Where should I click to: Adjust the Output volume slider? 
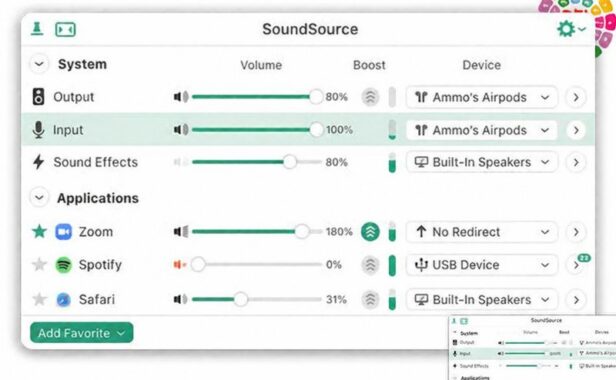(257, 97)
